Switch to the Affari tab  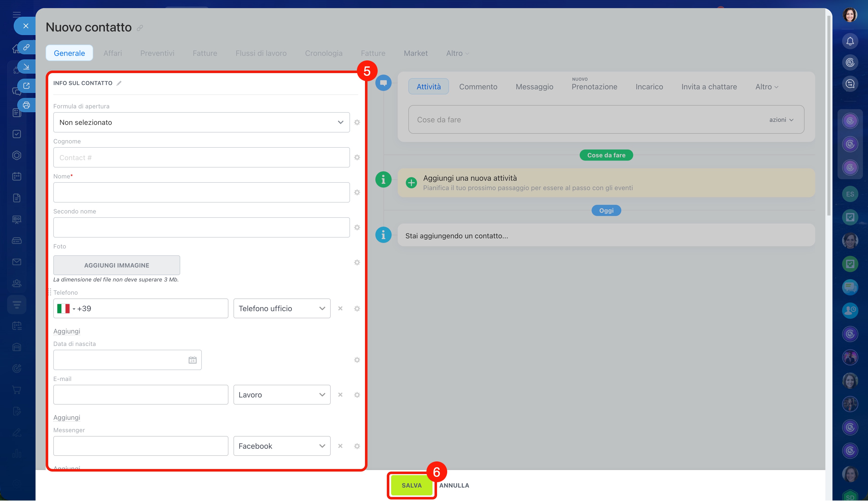click(112, 53)
